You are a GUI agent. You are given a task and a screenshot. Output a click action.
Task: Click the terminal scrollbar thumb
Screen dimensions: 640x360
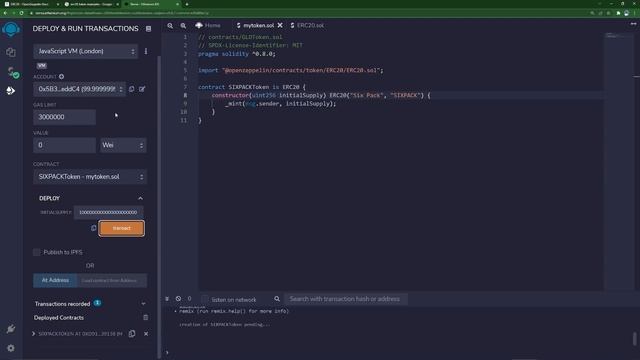635,338
